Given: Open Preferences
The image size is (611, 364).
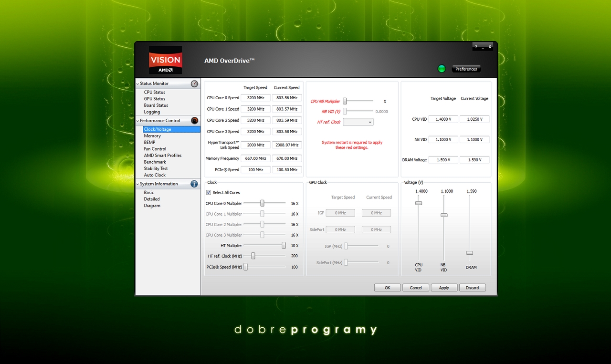Looking at the screenshot, I should click(x=466, y=69).
